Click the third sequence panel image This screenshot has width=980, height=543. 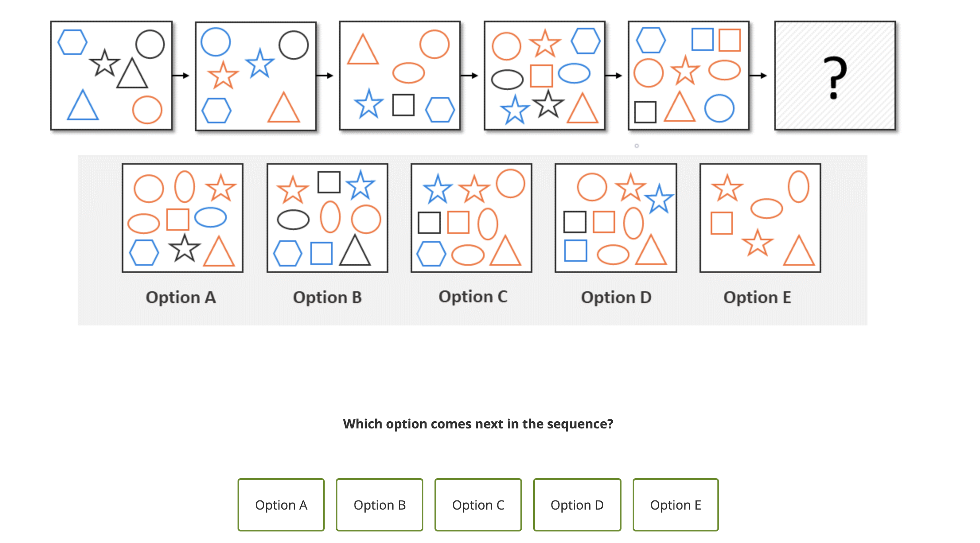pos(400,76)
